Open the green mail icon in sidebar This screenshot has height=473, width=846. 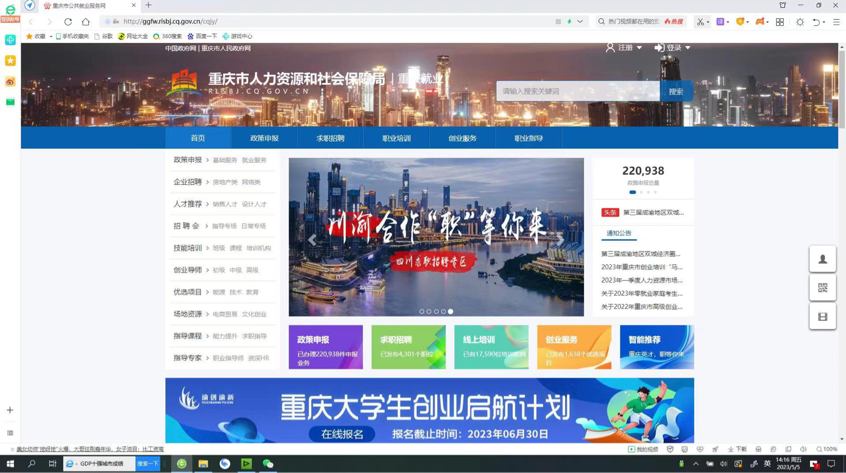pyautogui.click(x=10, y=102)
